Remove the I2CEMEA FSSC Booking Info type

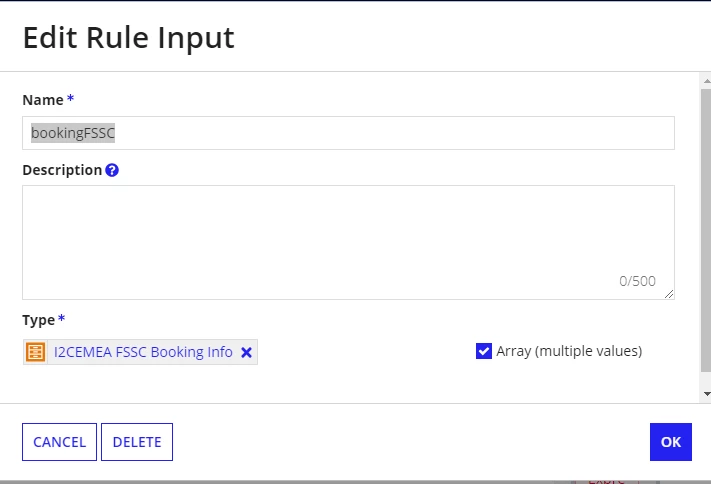click(246, 352)
